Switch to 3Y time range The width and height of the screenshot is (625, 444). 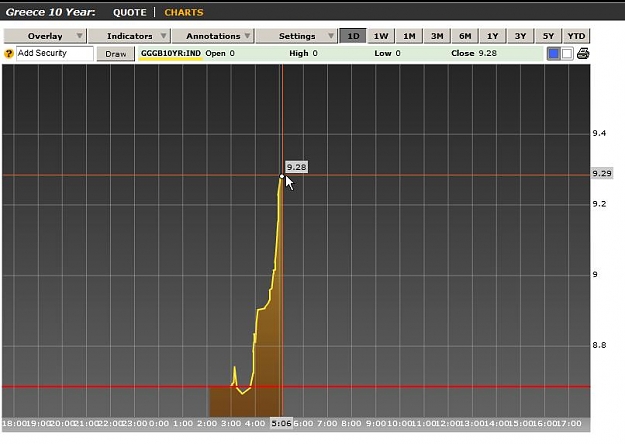coord(520,36)
